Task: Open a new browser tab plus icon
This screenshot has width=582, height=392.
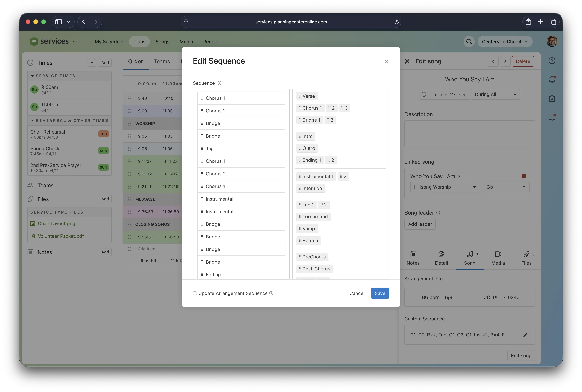Action: tap(540, 22)
